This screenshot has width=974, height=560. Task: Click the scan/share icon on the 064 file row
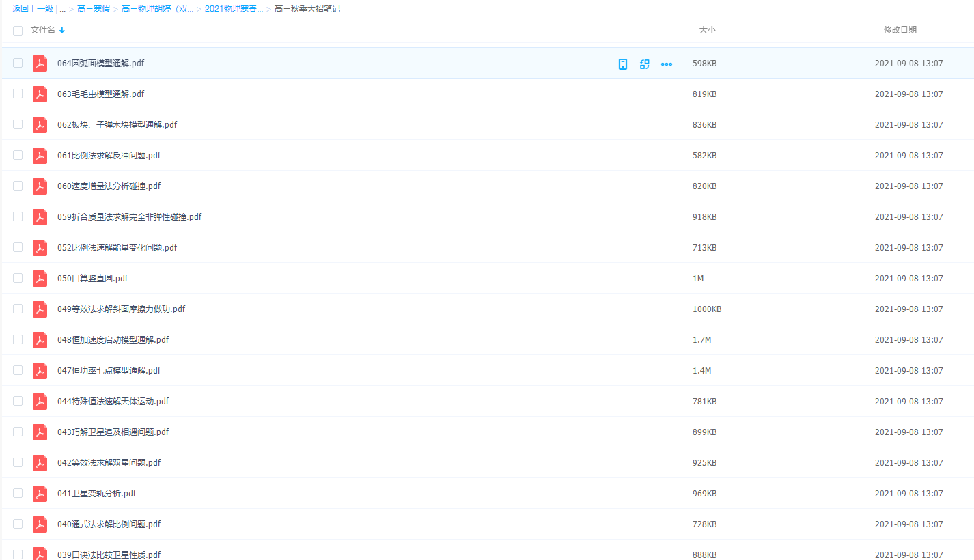[x=644, y=64]
